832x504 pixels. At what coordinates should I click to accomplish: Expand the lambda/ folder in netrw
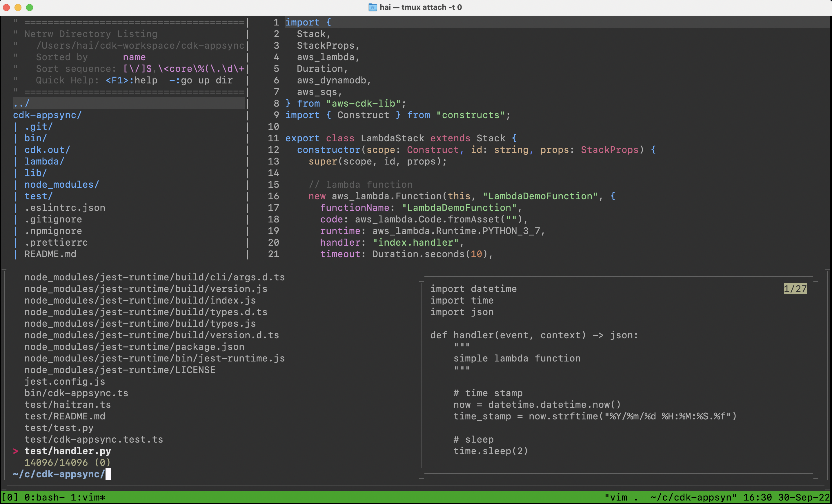click(44, 161)
